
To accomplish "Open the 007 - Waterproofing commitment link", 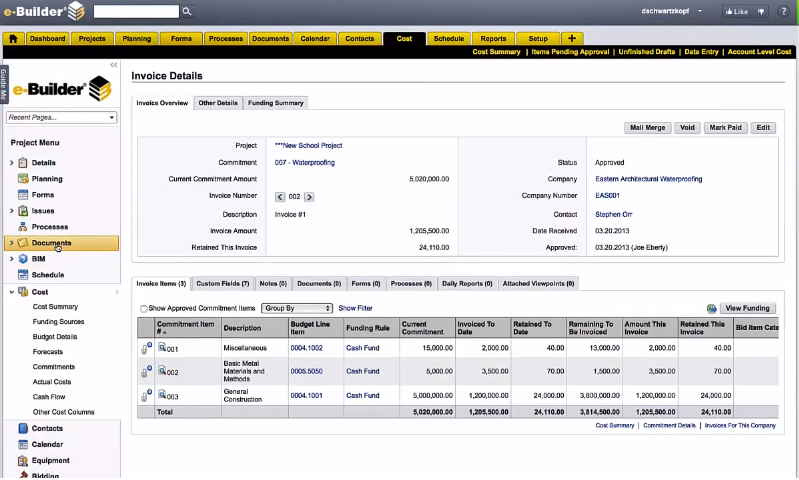I will (304, 162).
